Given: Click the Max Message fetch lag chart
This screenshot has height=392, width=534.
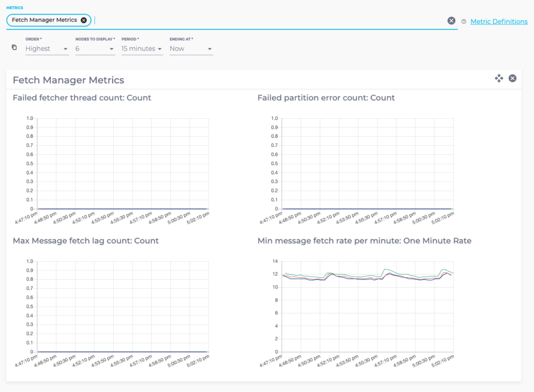Looking at the screenshot, I should (122, 307).
